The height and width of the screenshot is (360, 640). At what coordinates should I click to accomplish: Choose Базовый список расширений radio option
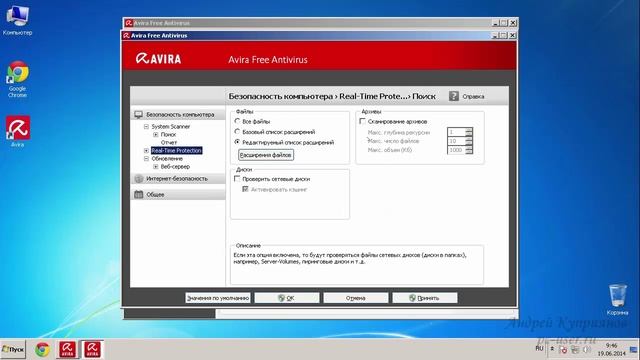coord(237,132)
